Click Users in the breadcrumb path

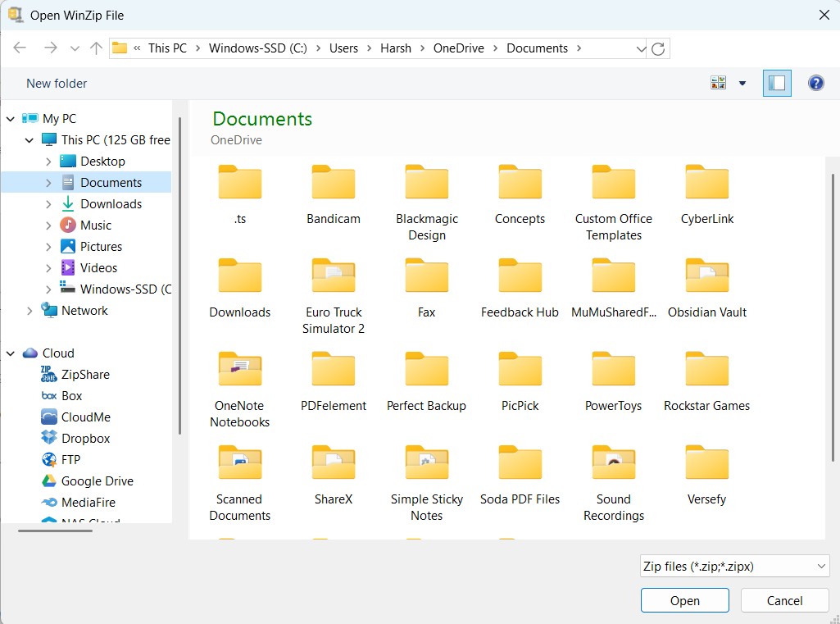click(343, 48)
